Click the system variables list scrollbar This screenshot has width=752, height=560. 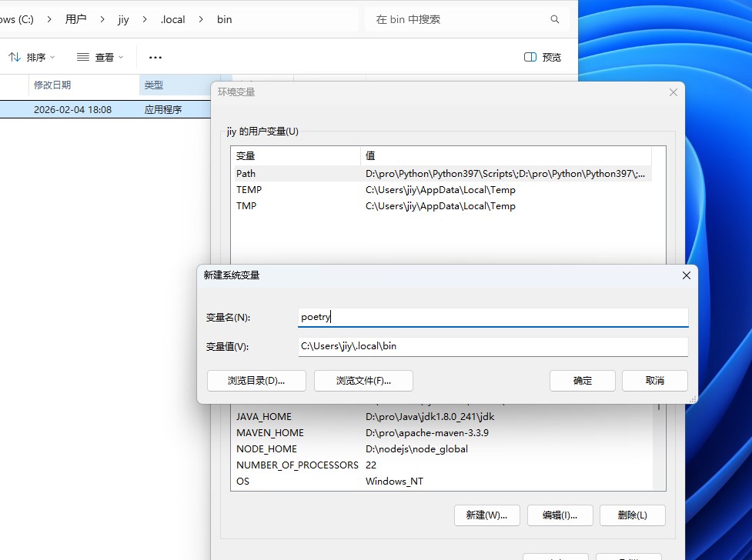click(x=659, y=446)
